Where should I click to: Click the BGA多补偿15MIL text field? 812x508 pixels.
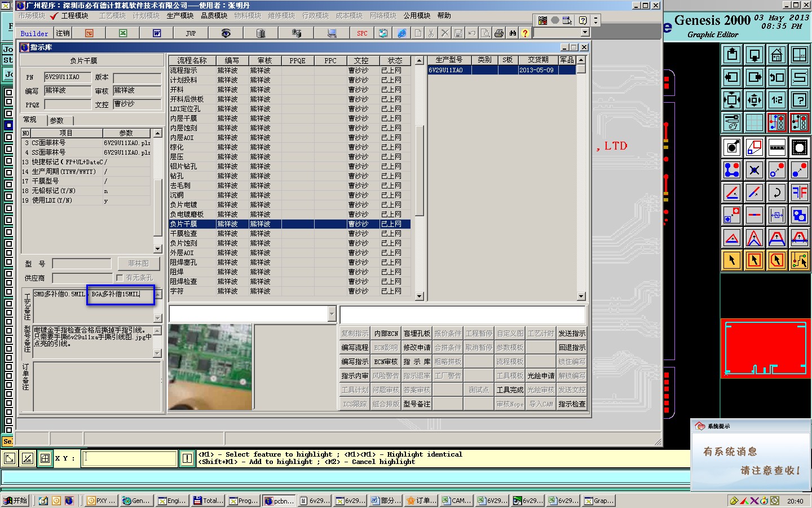[121, 295]
